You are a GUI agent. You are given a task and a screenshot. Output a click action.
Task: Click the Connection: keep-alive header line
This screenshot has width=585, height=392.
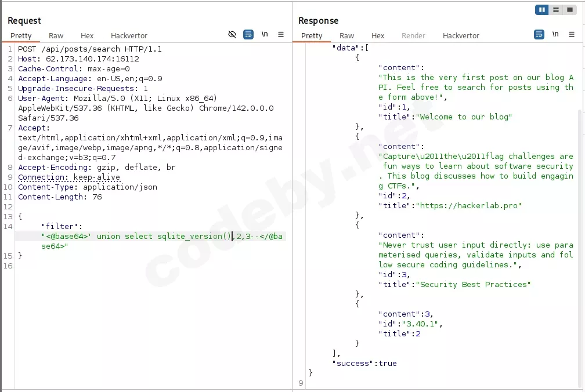pos(69,177)
